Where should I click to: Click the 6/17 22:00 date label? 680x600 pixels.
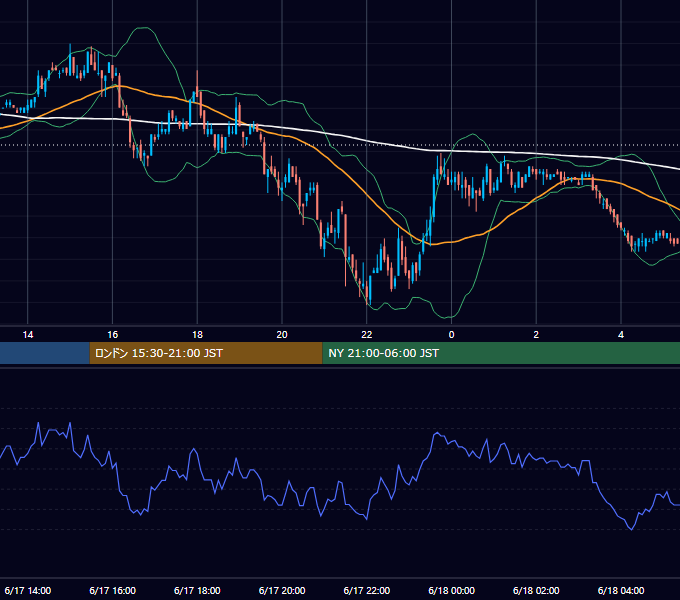tap(367, 590)
